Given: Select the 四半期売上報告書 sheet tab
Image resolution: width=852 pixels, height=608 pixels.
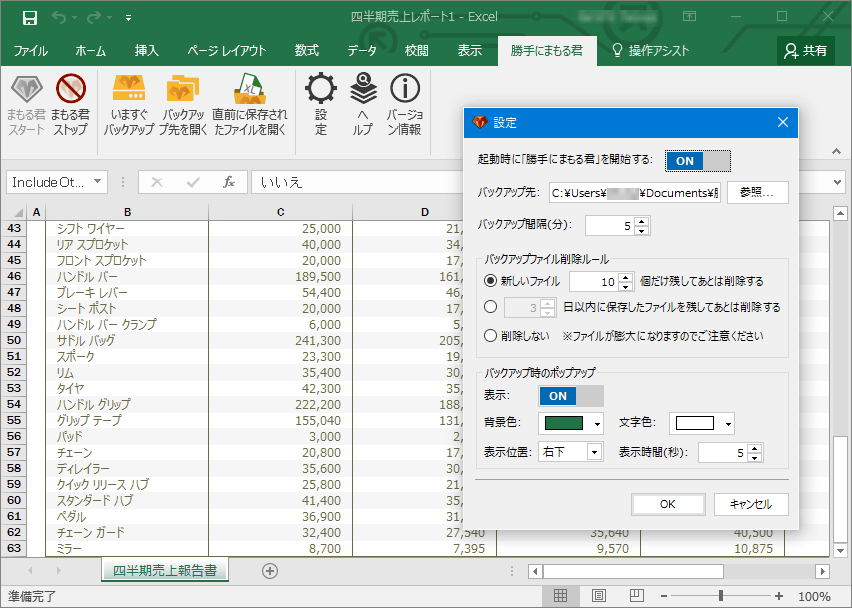Looking at the screenshot, I should pyautogui.click(x=165, y=571).
